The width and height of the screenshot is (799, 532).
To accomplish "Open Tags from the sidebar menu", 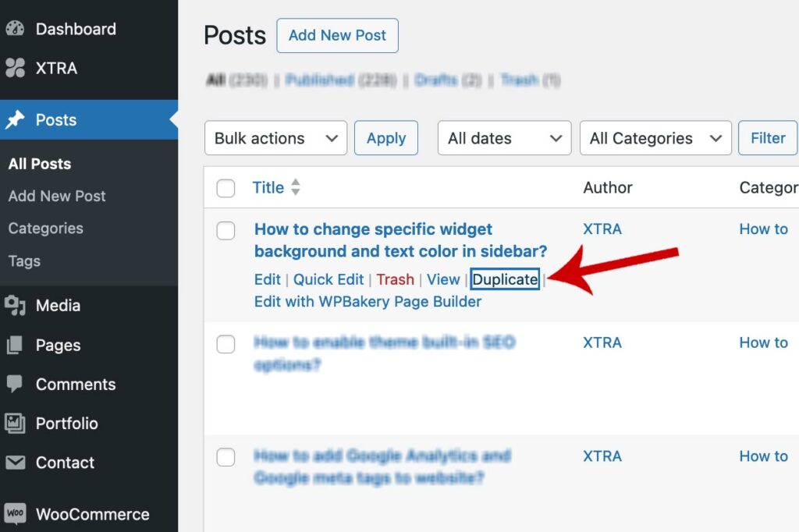I will (x=23, y=261).
